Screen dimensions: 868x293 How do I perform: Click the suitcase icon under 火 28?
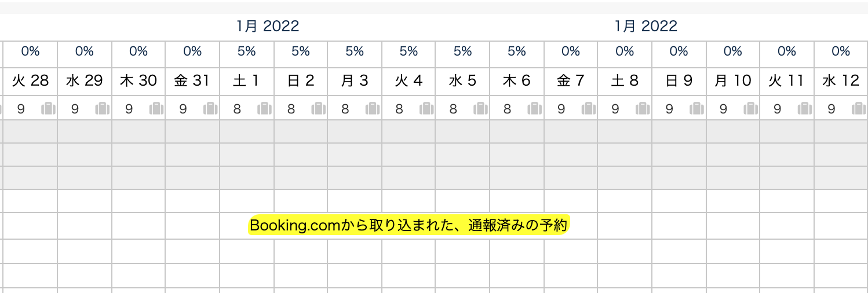click(48, 109)
